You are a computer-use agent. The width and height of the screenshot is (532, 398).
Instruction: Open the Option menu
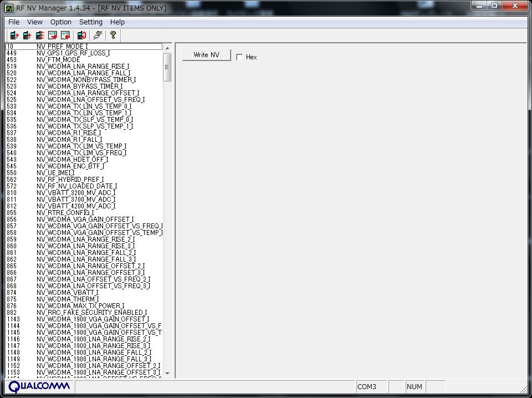[61, 22]
